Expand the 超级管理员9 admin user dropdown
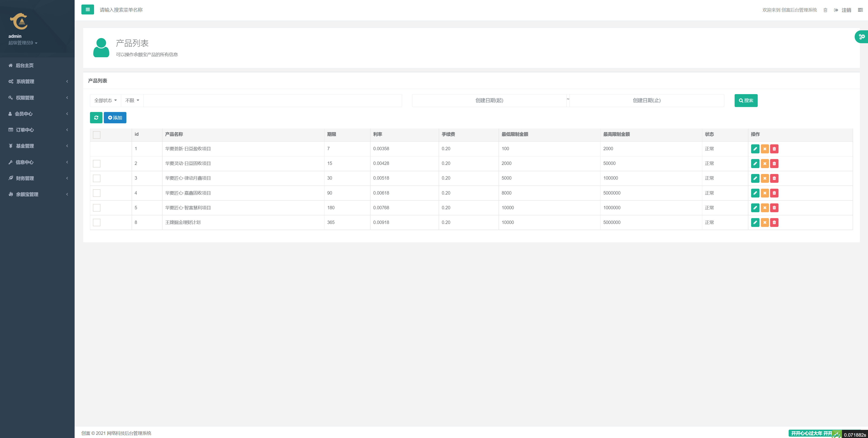This screenshot has height=438, width=868. 23,43
